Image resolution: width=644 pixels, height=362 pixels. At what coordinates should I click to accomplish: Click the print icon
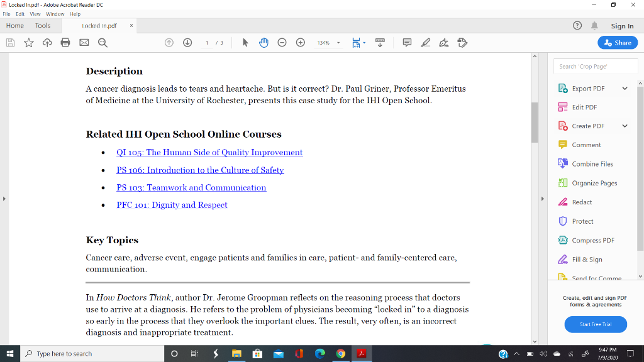click(x=65, y=43)
